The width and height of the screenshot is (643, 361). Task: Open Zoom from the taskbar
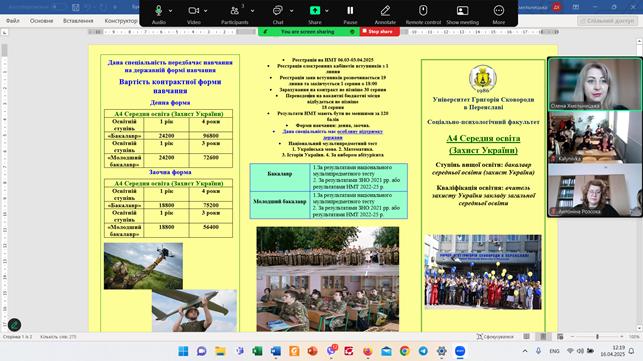pyautogui.click(x=460, y=351)
